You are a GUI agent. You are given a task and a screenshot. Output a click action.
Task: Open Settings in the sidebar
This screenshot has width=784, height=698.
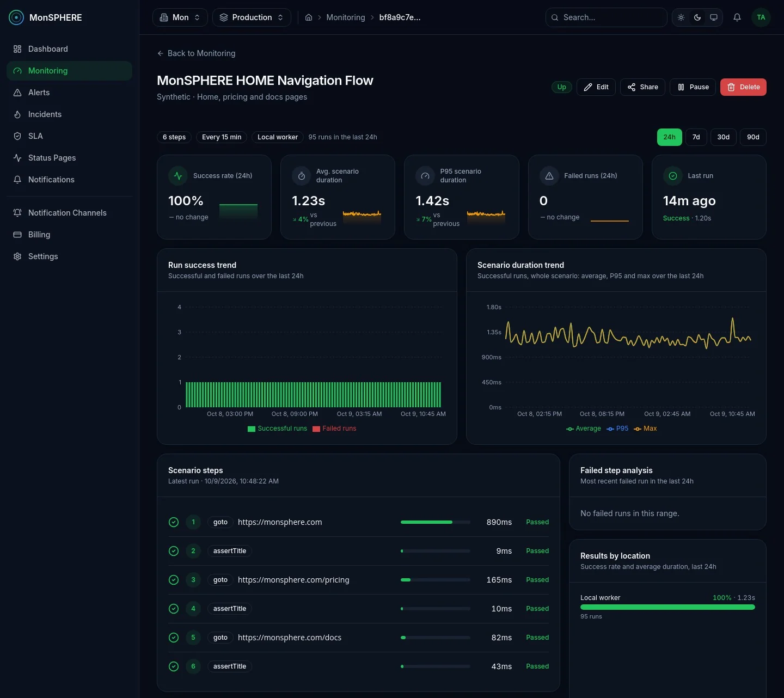[69, 256]
